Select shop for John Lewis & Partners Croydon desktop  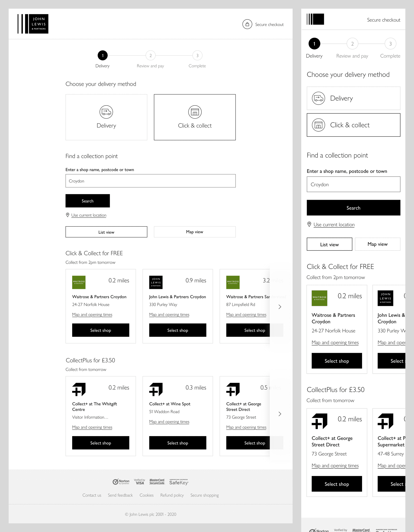click(177, 330)
